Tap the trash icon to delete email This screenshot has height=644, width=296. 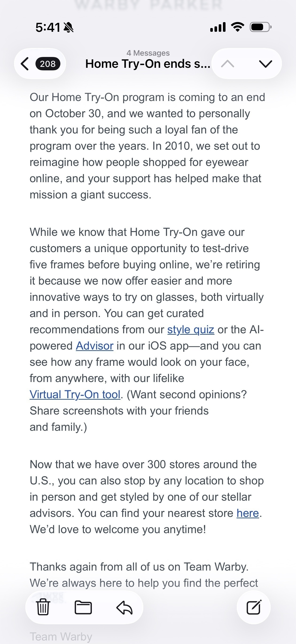click(43, 607)
